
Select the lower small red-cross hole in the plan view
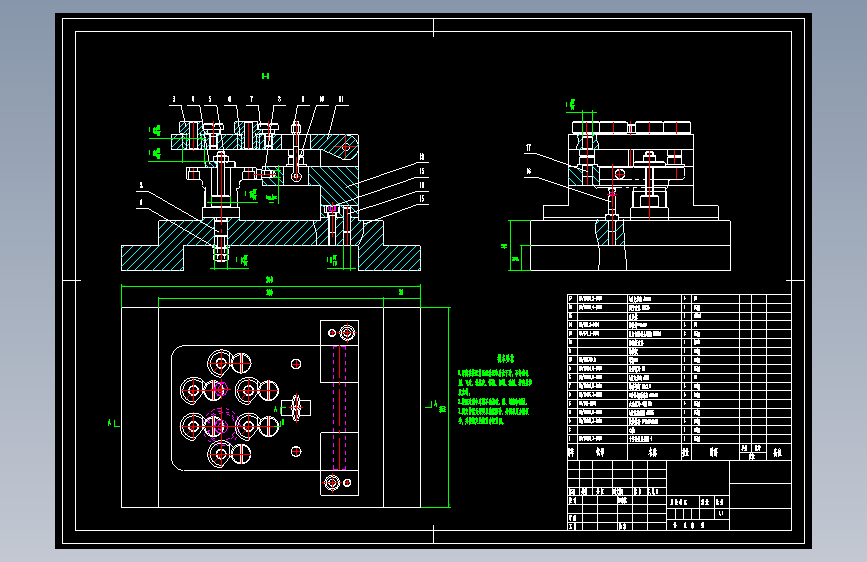[296, 452]
